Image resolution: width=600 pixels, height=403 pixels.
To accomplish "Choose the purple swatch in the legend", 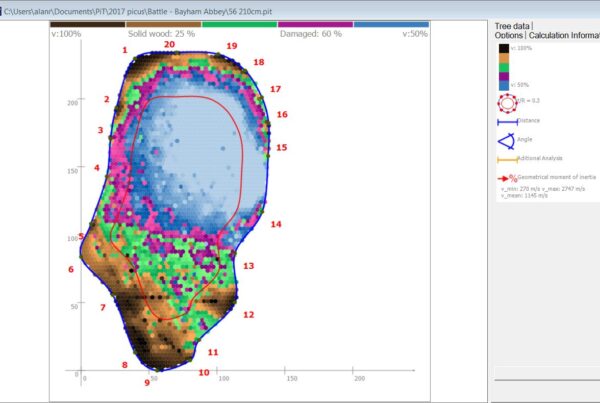I will click(504, 75).
